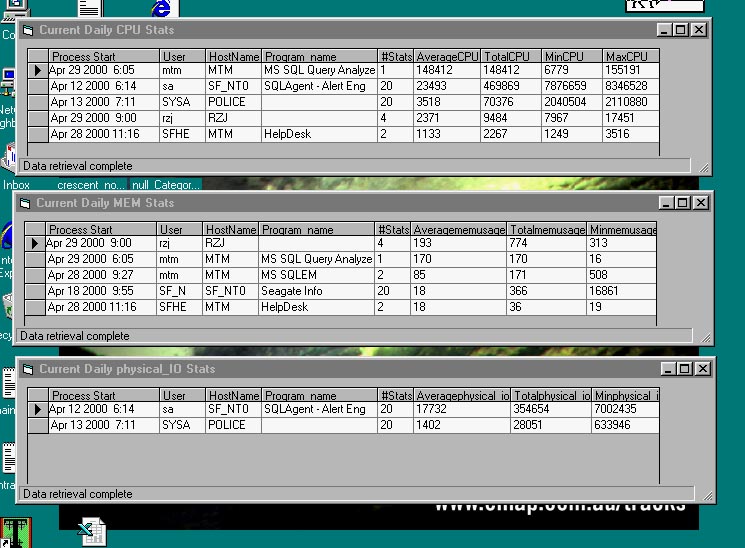Select the desktop shortcut with telephone pole icon
Screen dimensions: 745x548
(16, 532)
